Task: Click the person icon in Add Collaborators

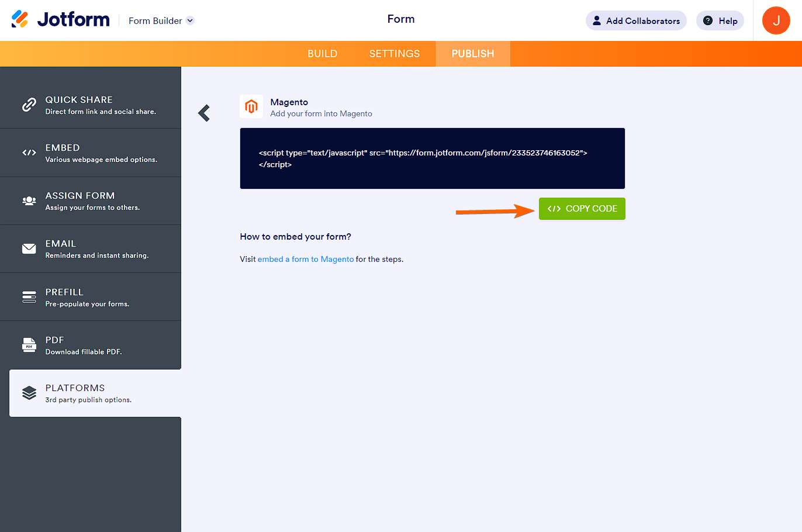Action: 597,20
